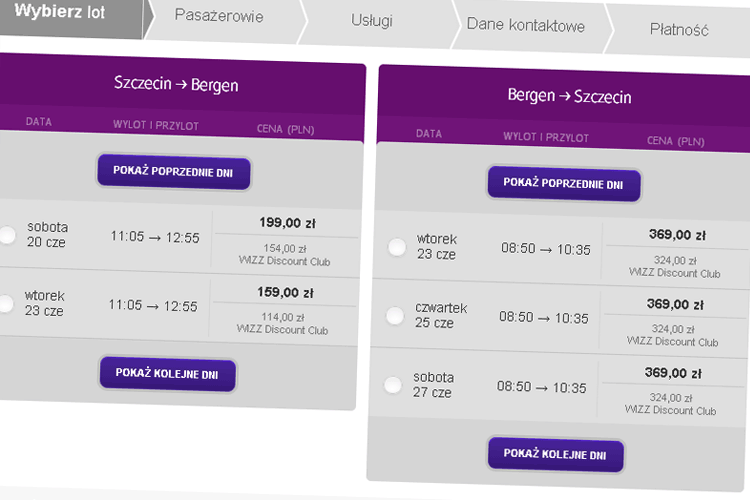Show previous days for Szczecin to Bergen
Screen dimensions: 750x500
[174, 172]
